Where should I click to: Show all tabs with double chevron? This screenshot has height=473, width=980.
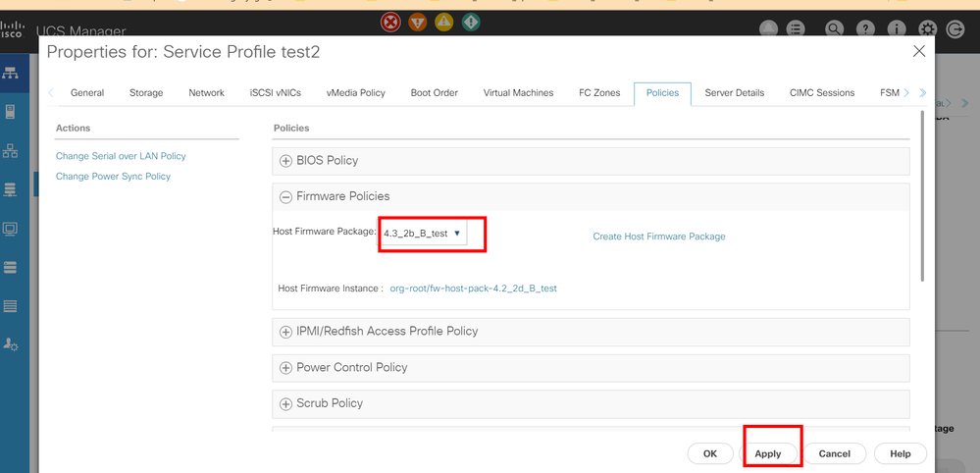coord(923,92)
